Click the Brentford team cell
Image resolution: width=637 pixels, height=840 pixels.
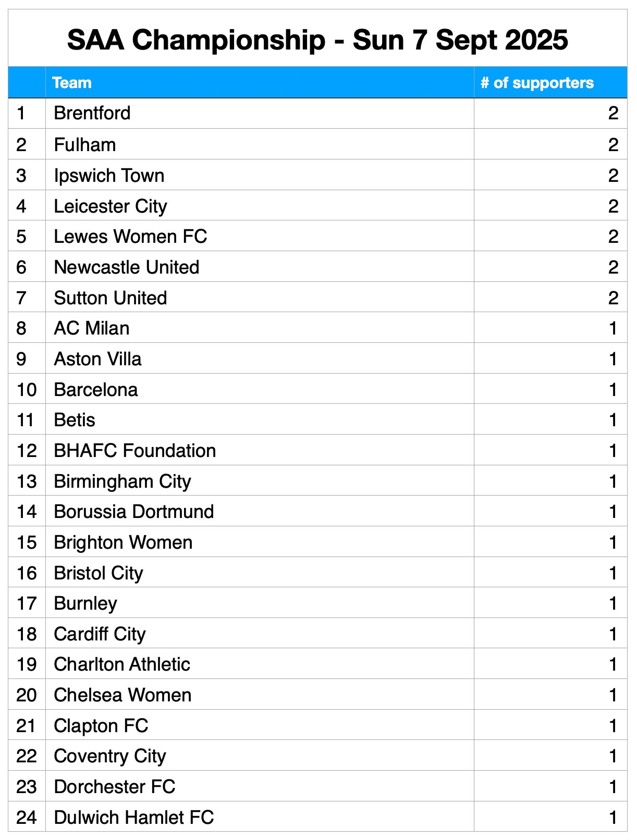92,114
